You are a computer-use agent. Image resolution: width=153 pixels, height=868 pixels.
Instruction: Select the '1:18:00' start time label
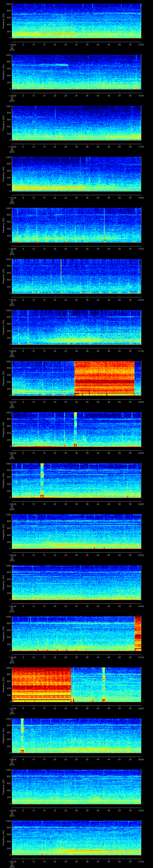tap(12, 249)
